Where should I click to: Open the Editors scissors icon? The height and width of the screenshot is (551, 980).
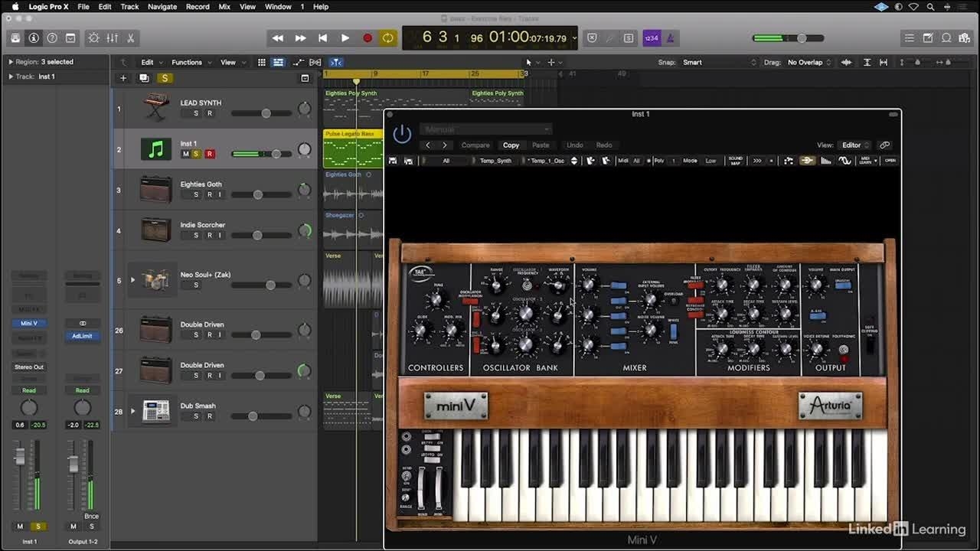click(x=131, y=38)
